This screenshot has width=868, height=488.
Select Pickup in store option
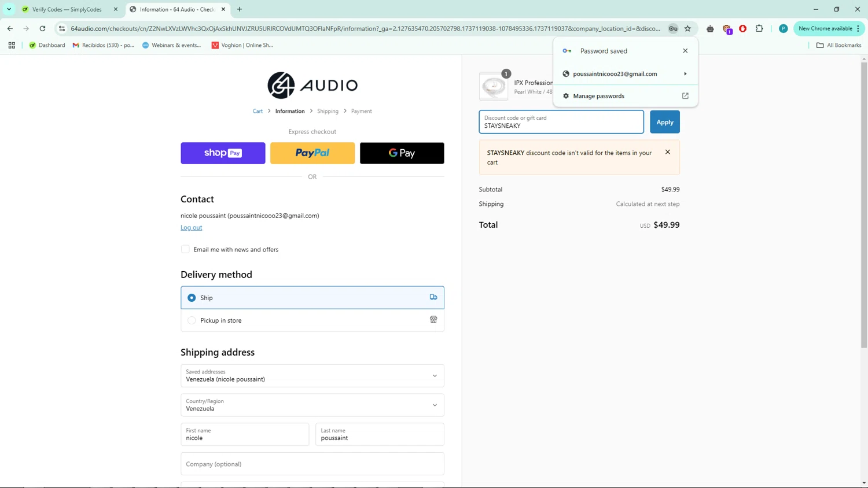[x=312, y=320]
